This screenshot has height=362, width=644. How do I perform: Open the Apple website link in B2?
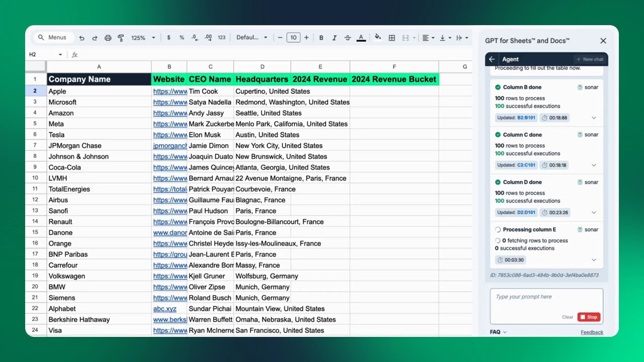click(170, 92)
